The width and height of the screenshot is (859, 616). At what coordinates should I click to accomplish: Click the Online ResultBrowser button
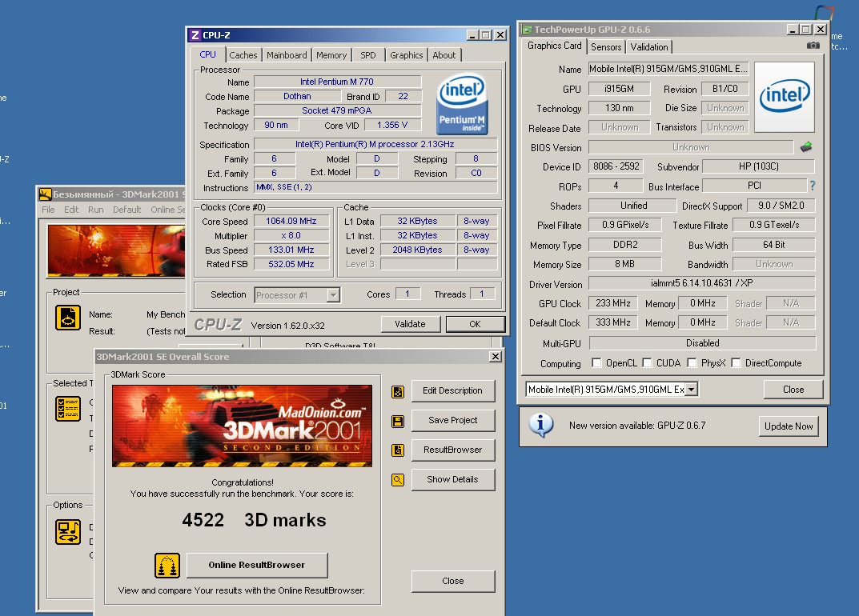coord(257,565)
